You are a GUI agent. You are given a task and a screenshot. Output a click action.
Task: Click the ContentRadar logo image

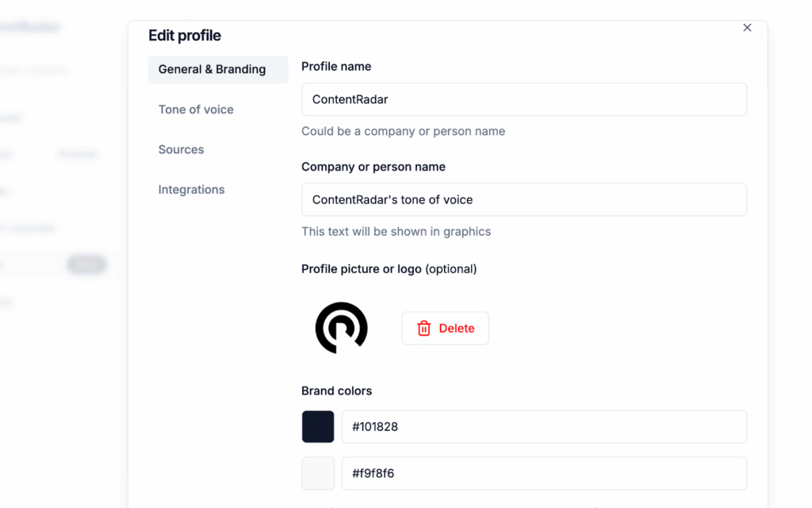click(x=341, y=328)
